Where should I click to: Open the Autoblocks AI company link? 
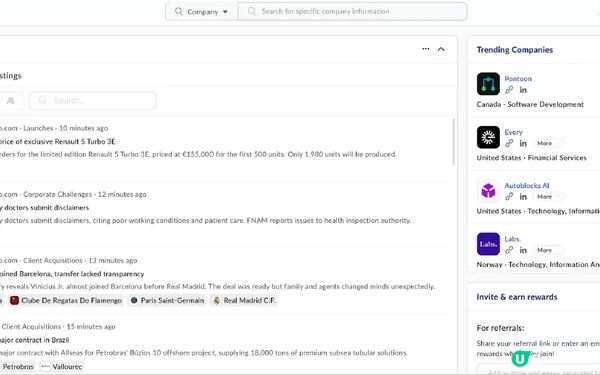527,186
